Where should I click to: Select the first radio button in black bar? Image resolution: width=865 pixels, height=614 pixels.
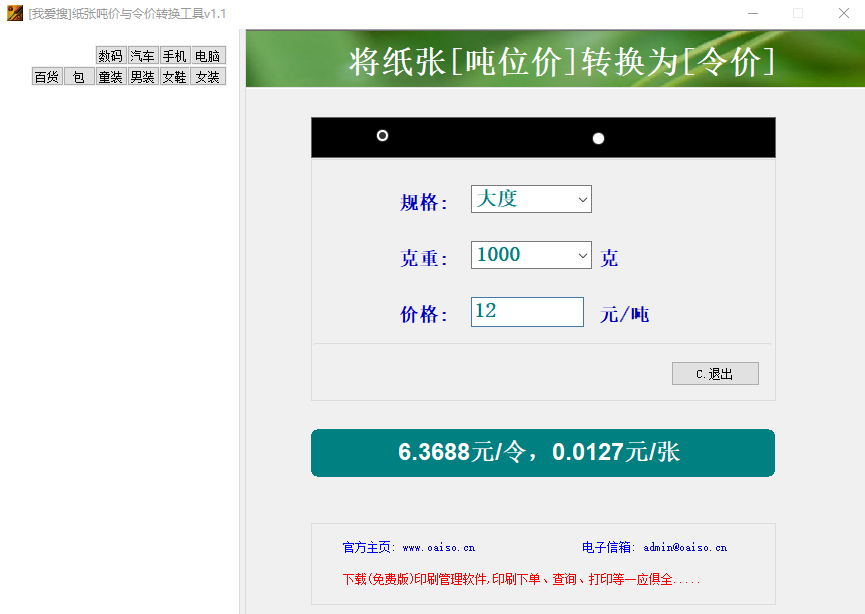382,136
